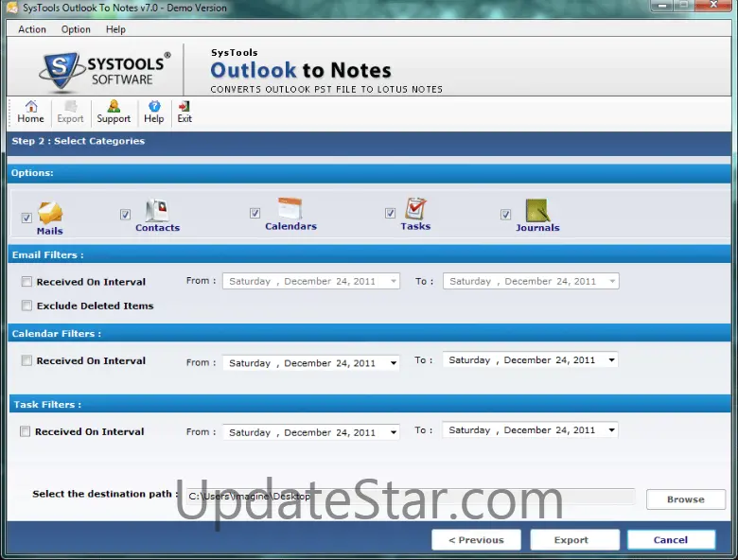This screenshot has height=560, width=738.
Task: Enable Email Filters Received On Interval
Action: click(26, 281)
